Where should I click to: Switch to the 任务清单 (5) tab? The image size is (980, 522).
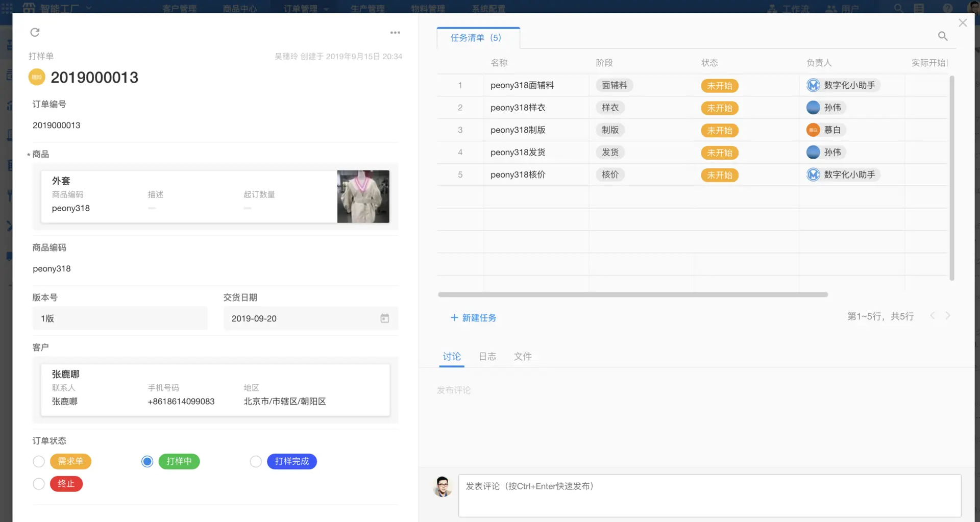pos(478,38)
